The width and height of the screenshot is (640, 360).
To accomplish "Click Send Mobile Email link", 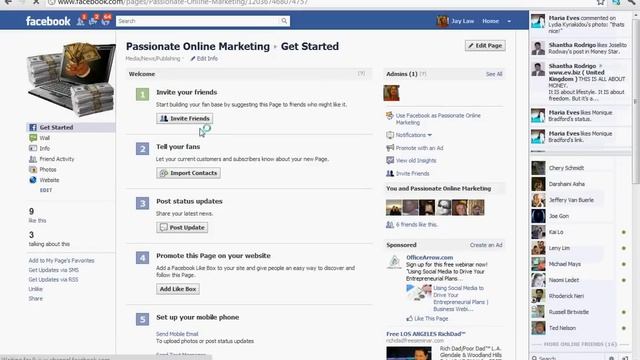I will point(177,334).
